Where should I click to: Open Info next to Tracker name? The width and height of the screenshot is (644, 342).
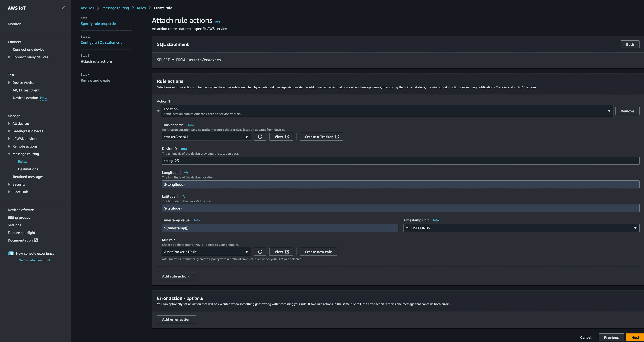(x=191, y=125)
